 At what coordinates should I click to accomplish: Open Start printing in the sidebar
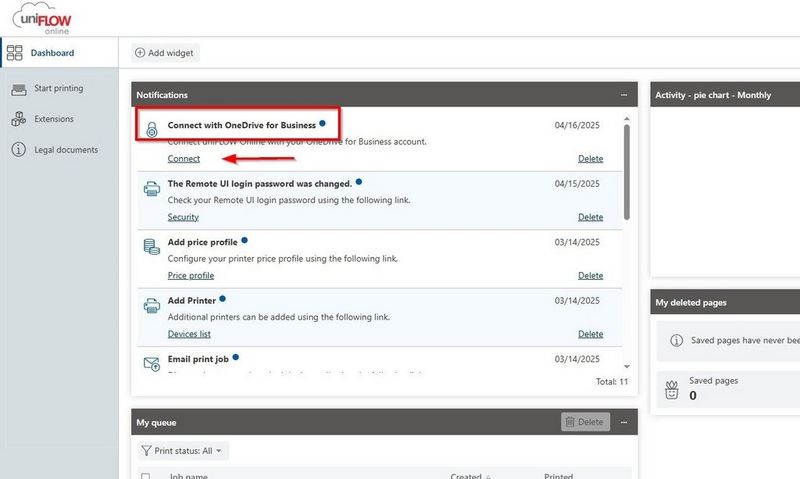pos(58,89)
